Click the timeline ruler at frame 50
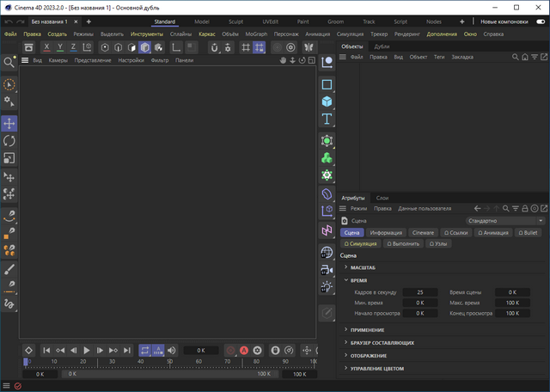 170,362
